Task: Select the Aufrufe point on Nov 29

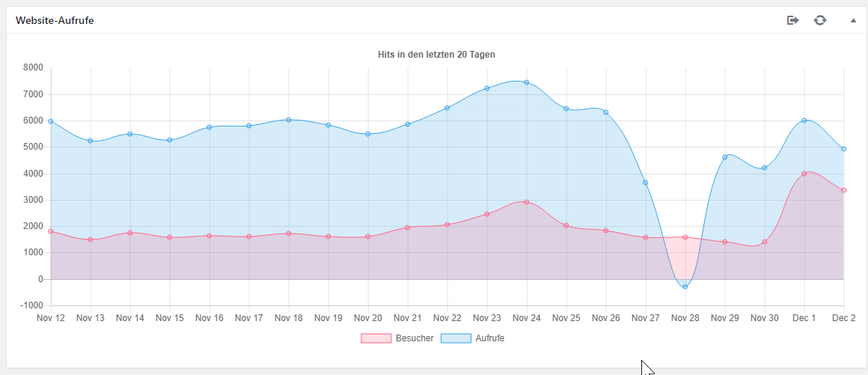Action: point(724,157)
